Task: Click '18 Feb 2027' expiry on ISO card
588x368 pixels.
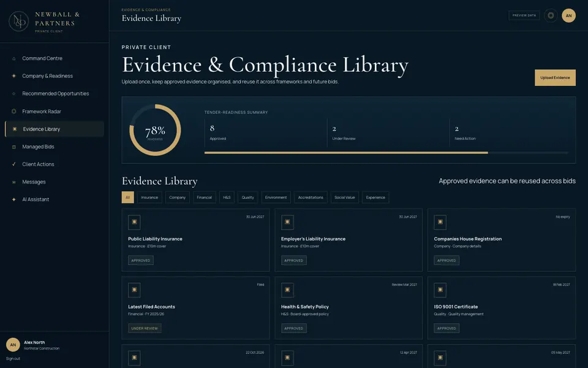Action: 561,285
